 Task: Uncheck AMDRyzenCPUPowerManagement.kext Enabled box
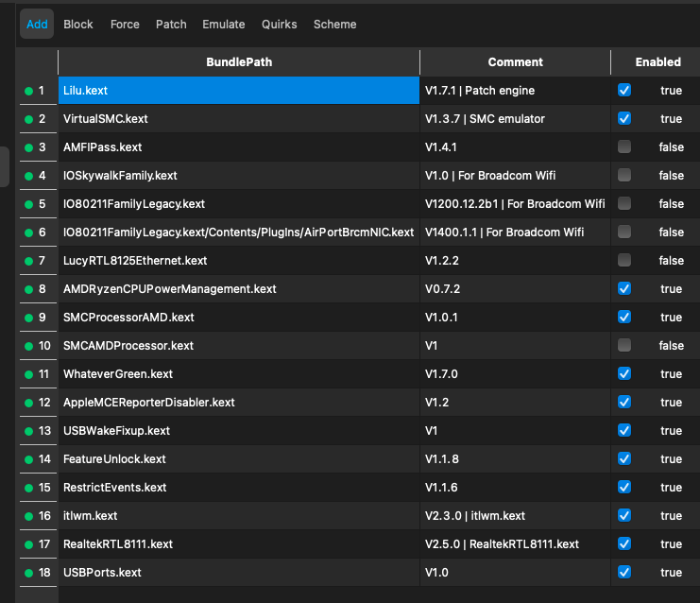[624, 288]
